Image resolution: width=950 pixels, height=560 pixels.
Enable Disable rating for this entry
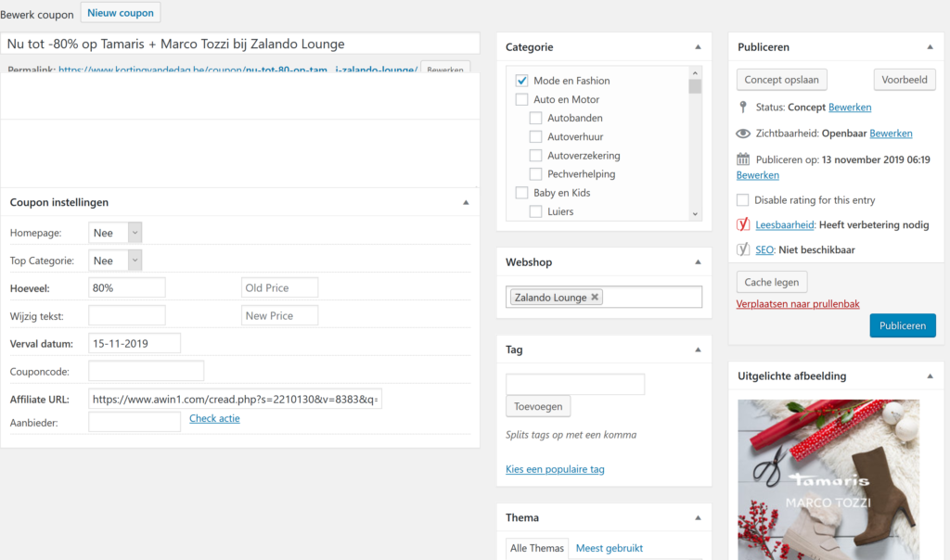[742, 200]
